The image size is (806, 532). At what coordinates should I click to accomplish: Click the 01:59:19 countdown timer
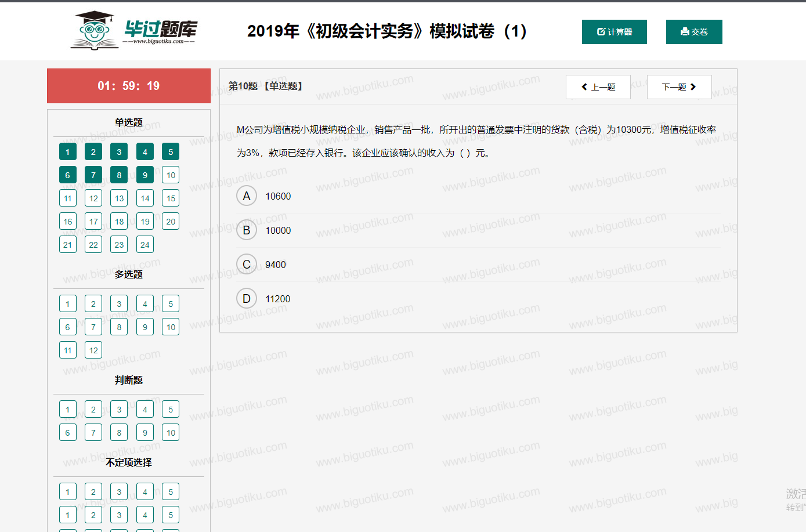(x=129, y=86)
